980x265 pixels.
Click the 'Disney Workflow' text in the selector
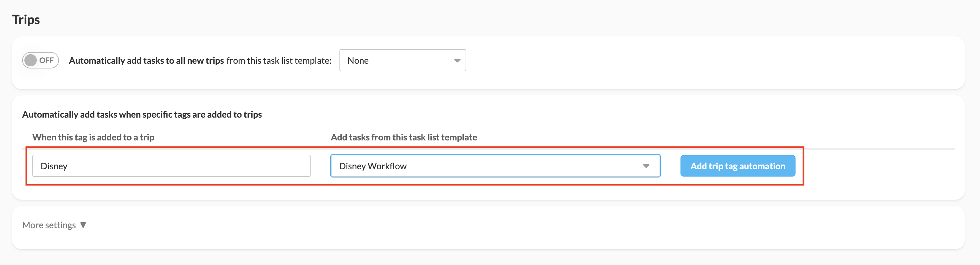(x=373, y=166)
